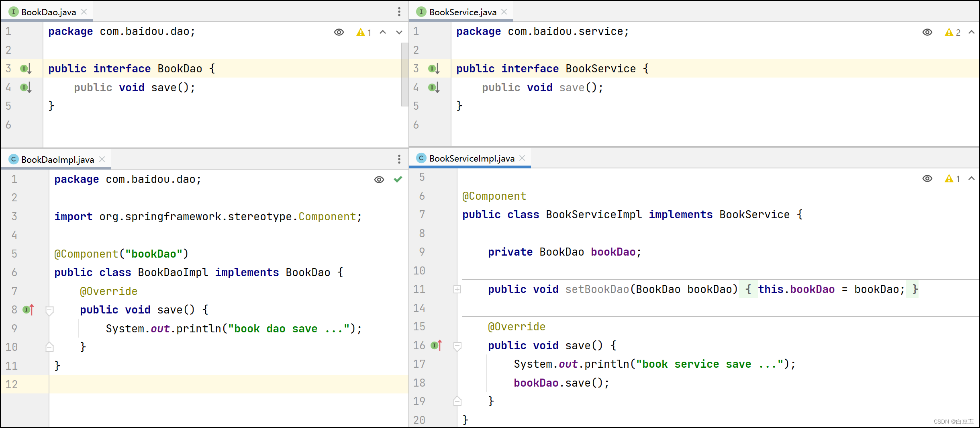The width and height of the screenshot is (980, 428).
Task: Click the green checkmark inspection icon in BookDaoImpl.java
Action: [x=398, y=179]
